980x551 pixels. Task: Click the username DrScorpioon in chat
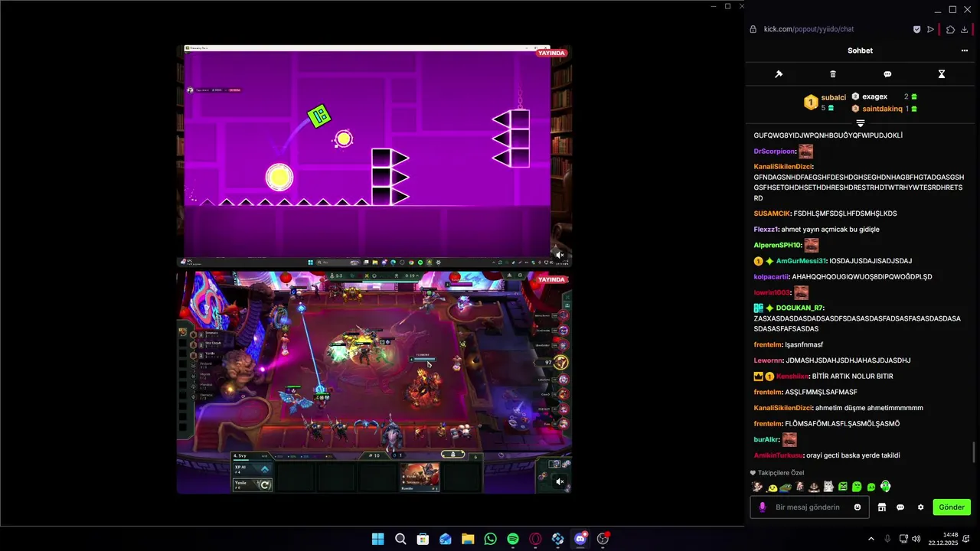pos(774,151)
